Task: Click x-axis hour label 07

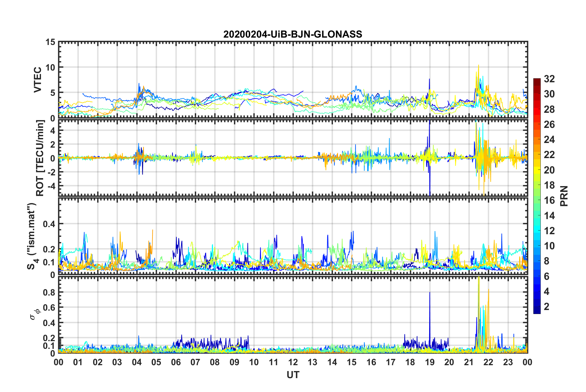Action: [x=195, y=362]
